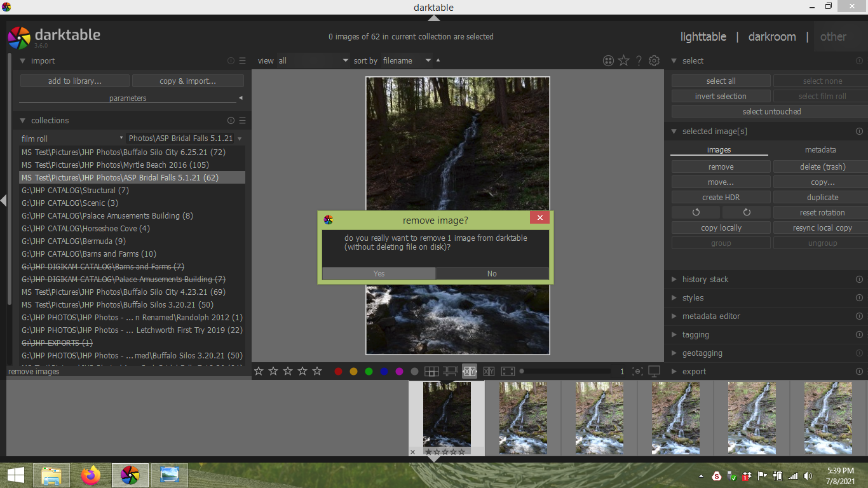This screenshot has width=868, height=488.
Task: Expand the metadata editor module
Action: click(674, 316)
